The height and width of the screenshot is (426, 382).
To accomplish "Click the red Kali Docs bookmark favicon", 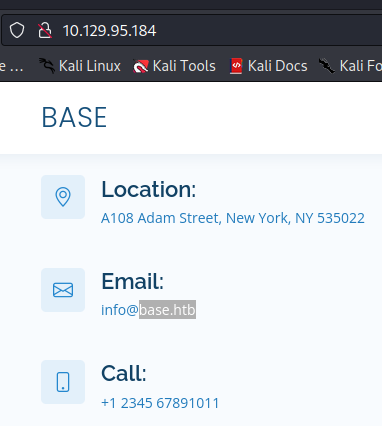I will pos(236,66).
